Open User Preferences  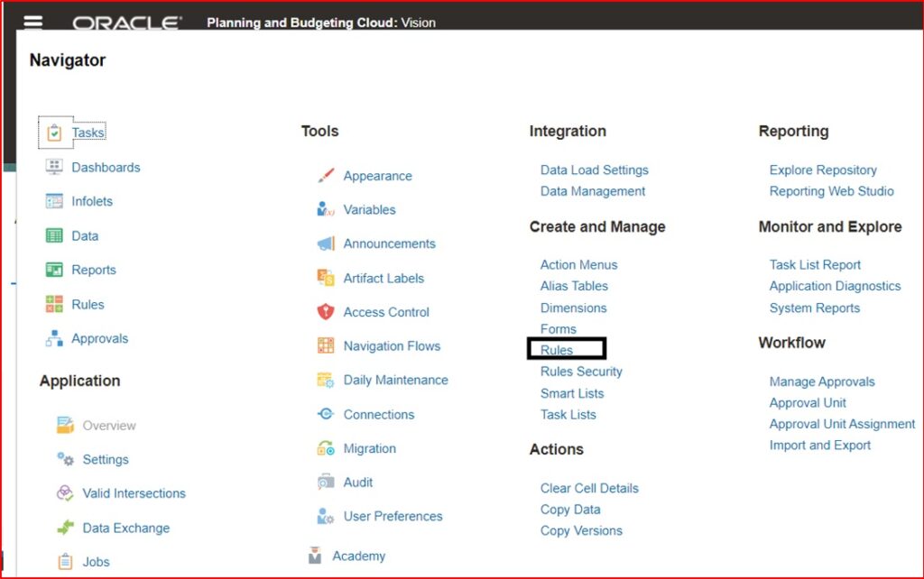[x=393, y=516]
